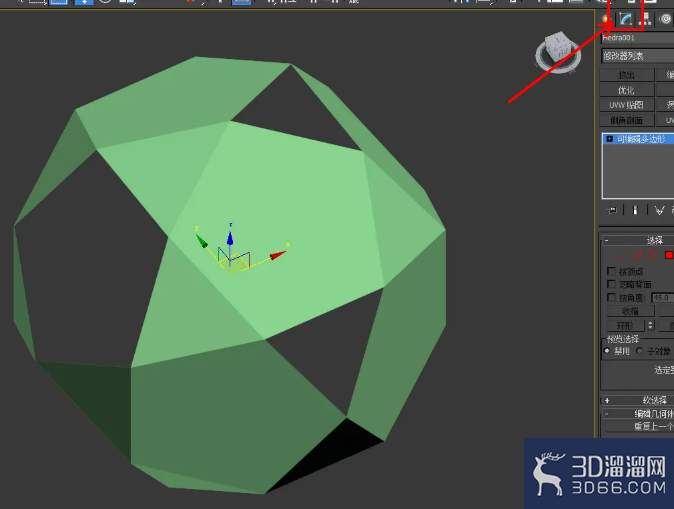Open the Hierarchy panel tab

[x=645, y=19]
